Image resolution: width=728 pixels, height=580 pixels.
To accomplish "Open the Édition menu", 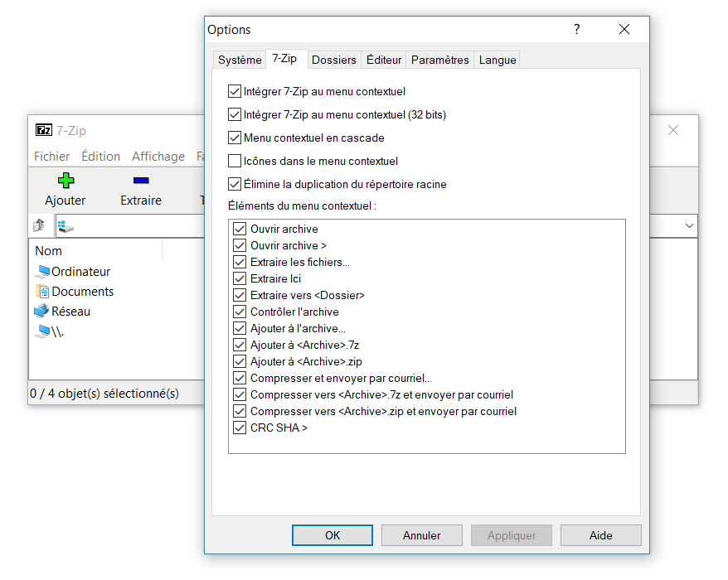I will 101,157.
